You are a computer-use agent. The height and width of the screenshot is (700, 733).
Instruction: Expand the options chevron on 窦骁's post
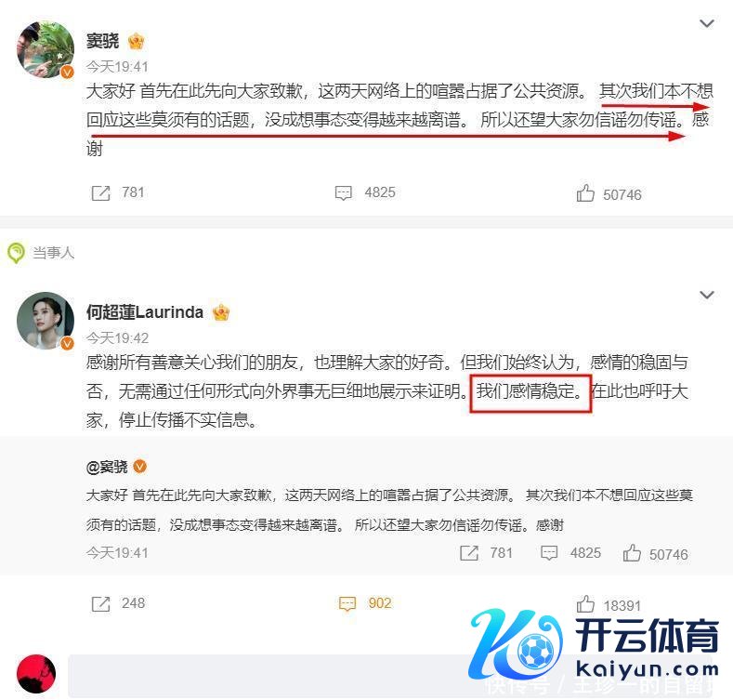pos(706,23)
